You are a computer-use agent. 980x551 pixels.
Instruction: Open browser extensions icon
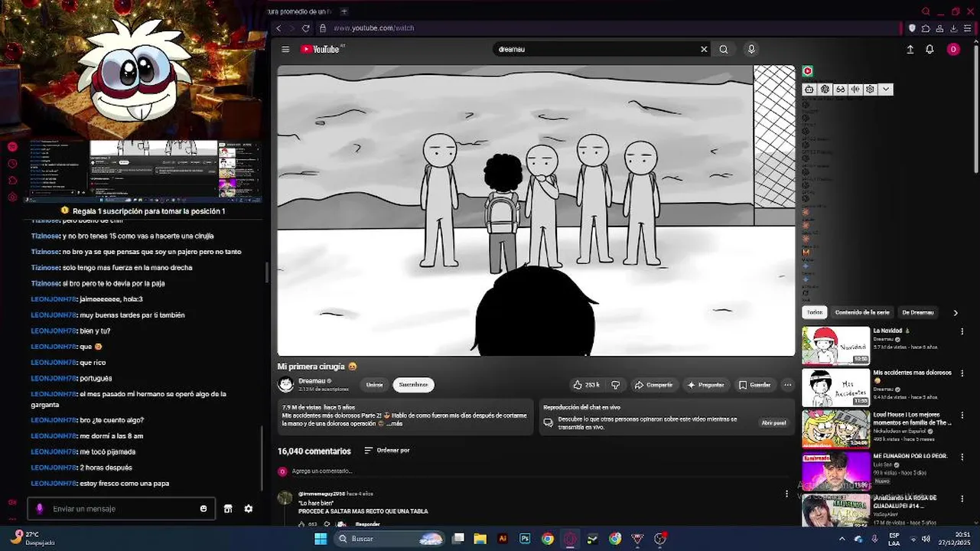click(x=926, y=28)
